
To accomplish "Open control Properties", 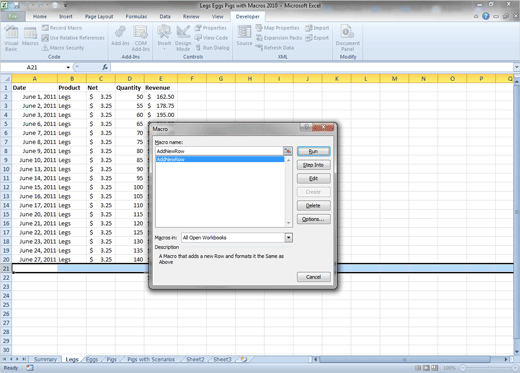I will coord(211,28).
